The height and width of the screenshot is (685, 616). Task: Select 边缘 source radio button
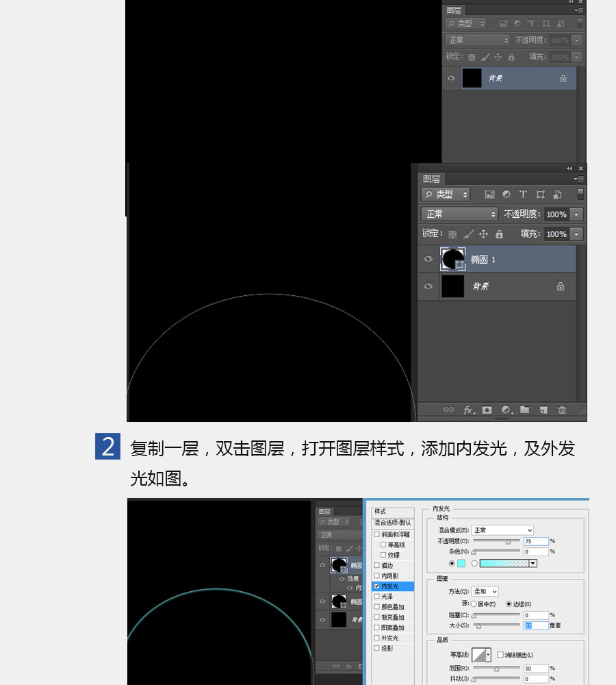[509, 603]
